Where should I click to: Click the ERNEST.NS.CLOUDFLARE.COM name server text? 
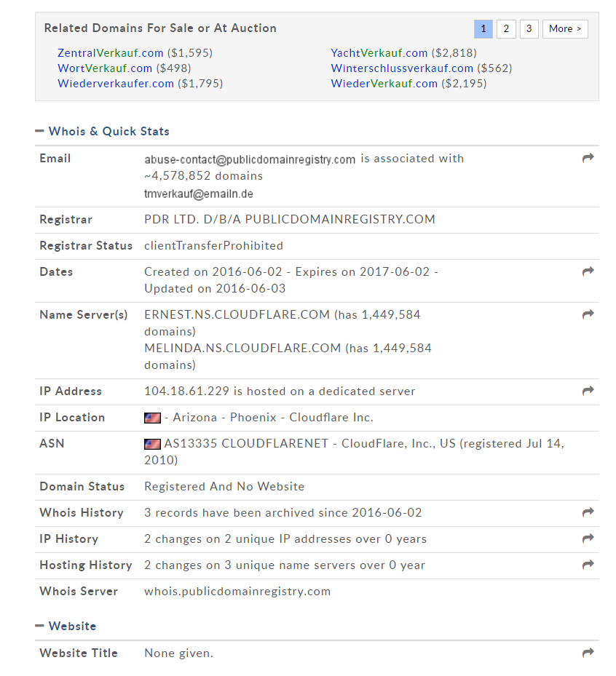pyautogui.click(x=237, y=315)
